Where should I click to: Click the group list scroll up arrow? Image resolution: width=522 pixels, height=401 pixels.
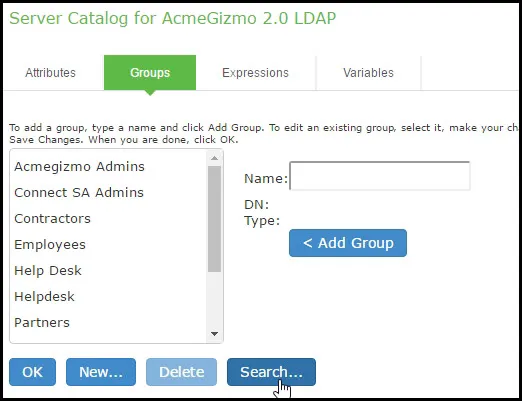tap(215, 158)
